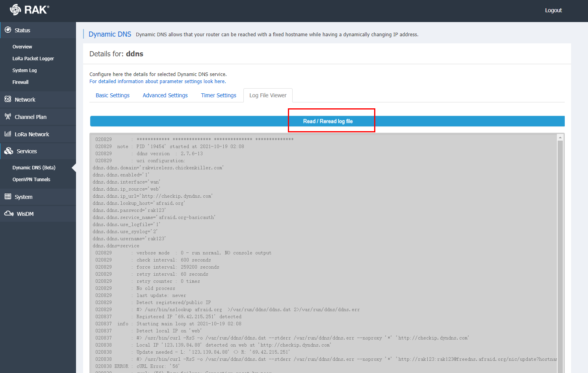Expand the Network menu section
The image size is (588, 373).
pos(38,100)
